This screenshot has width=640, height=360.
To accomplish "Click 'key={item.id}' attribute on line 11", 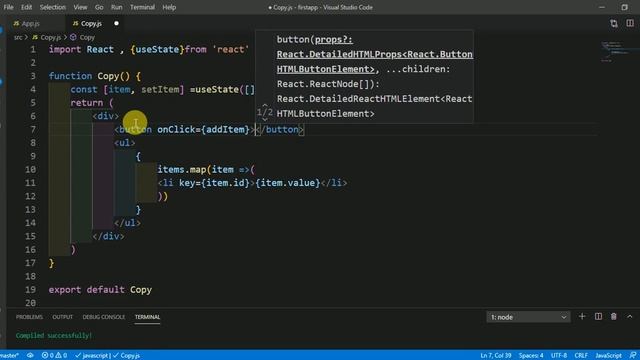I will coord(214,183).
